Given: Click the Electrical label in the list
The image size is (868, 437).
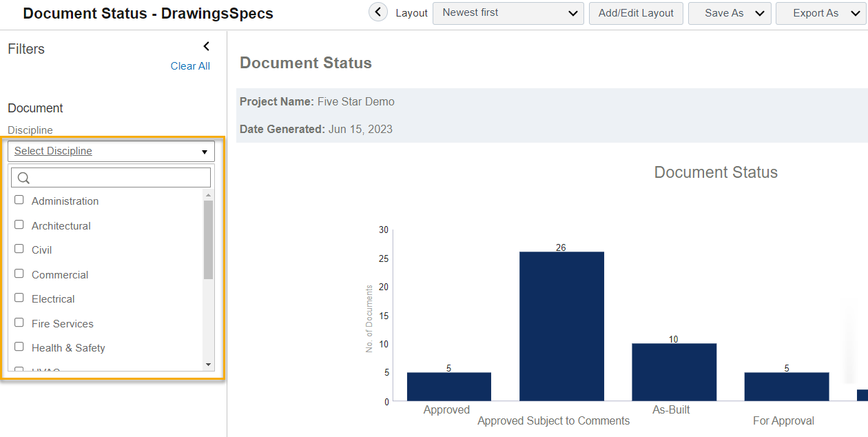Looking at the screenshot, I should point(53,299).
